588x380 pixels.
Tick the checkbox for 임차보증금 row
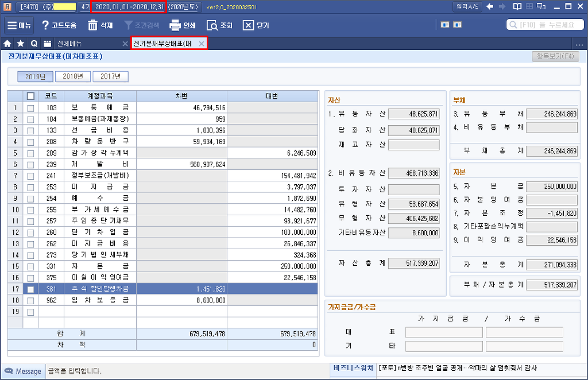30,300
